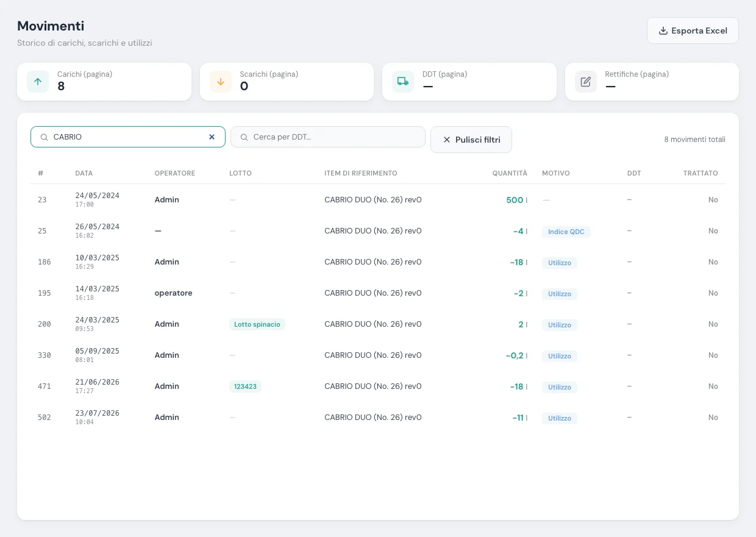This screenshot has width=756, height=537.
Task: Click the Scarichi orange down-arrow icon
Action: click(221, 82)
